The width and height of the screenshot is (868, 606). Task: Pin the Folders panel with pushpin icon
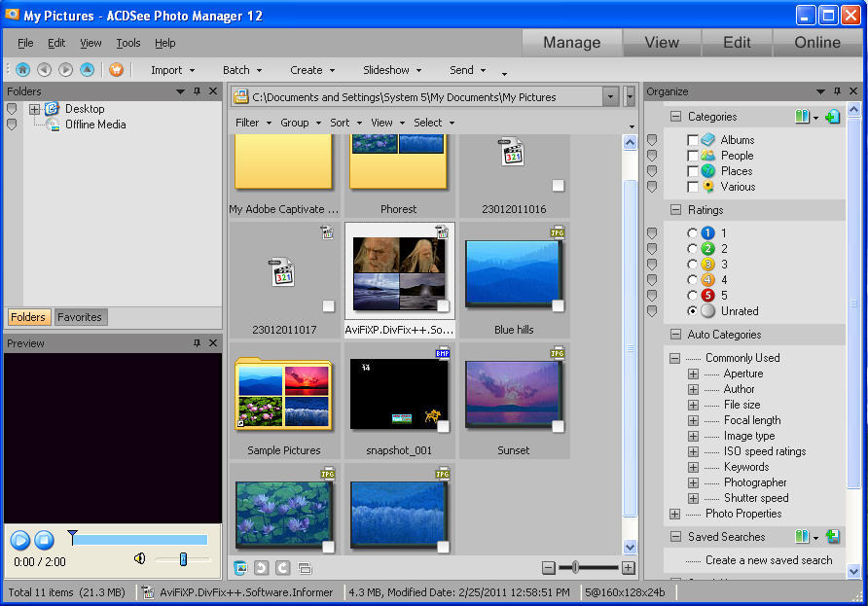pos(197,91)
